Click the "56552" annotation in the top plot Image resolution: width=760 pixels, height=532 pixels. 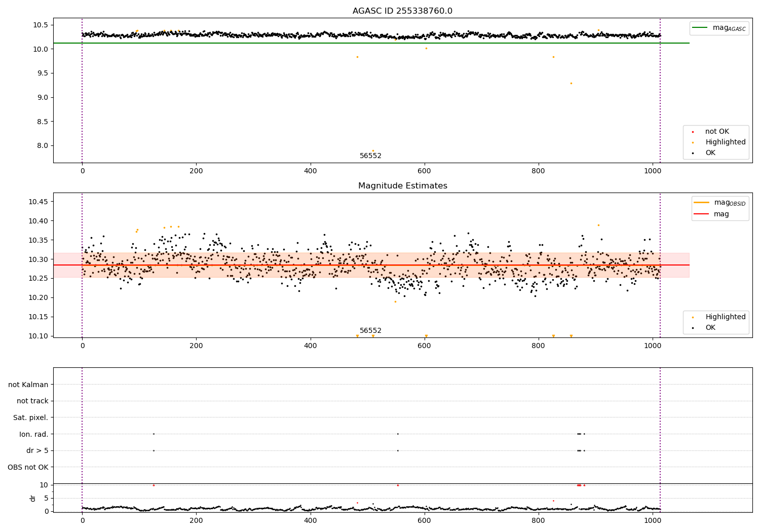click(x=370, y=156)
